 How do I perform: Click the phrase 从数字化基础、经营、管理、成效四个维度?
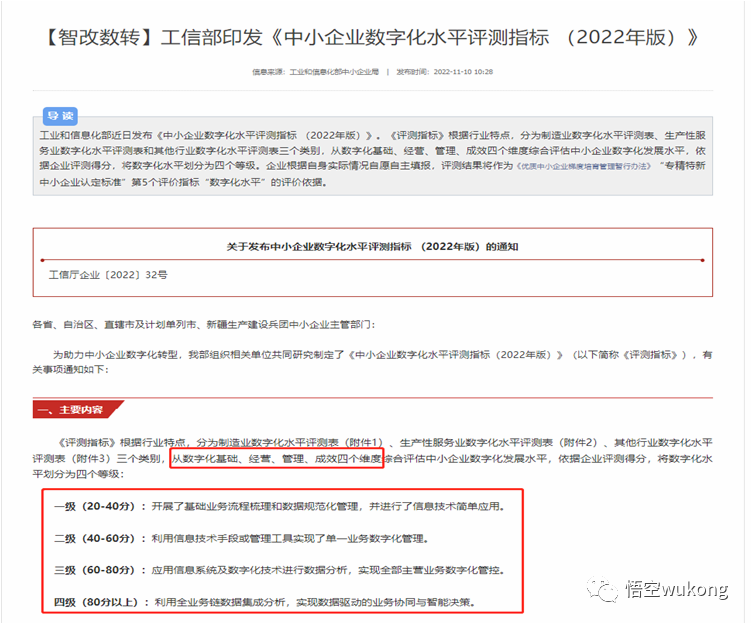tap(277, 459)
